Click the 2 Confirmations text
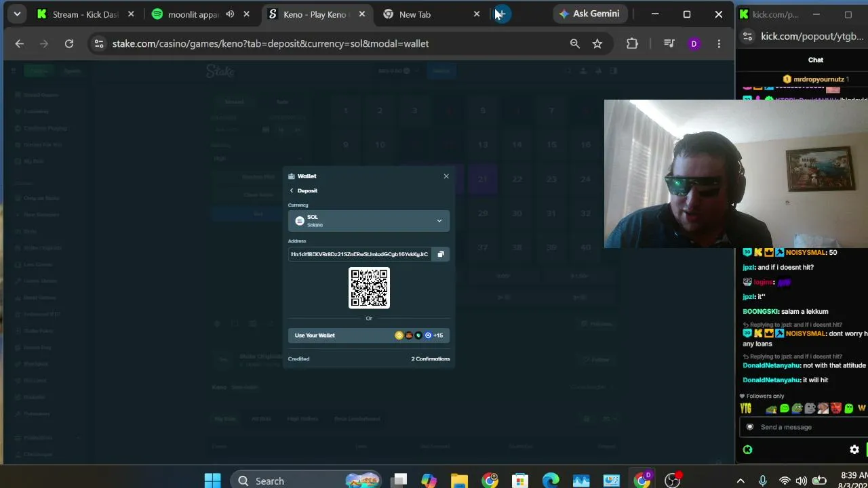 pos(431,359)
